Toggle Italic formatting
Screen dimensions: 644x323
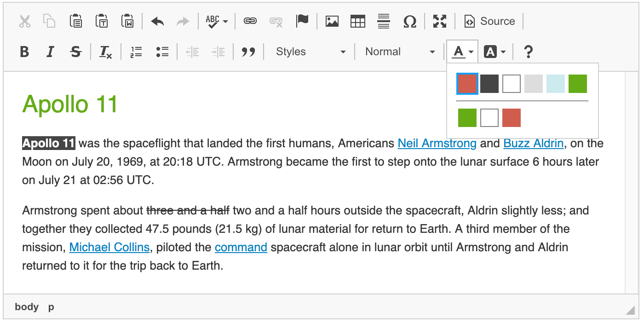[51, 52]
